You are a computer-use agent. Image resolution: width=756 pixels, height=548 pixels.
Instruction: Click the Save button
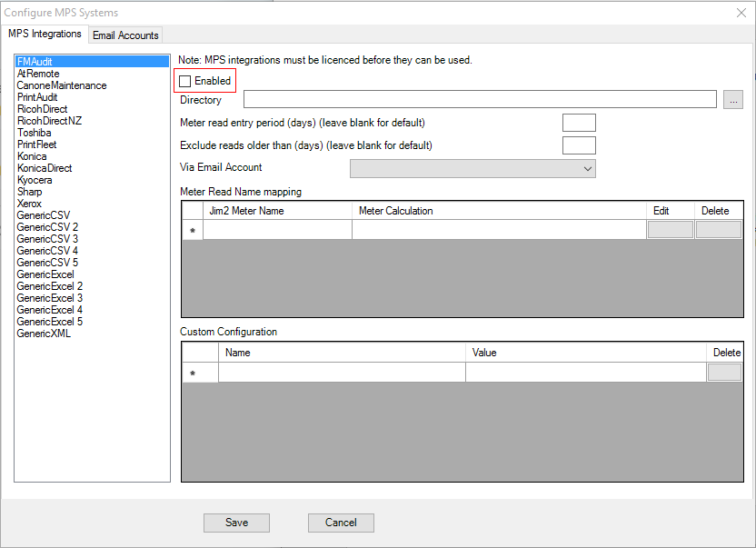(x=236, y=523)
